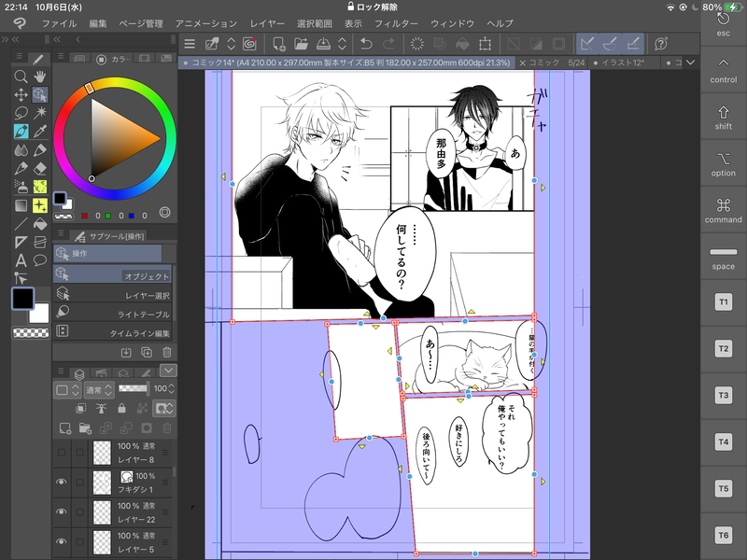
Task: Toggle the reference layer lighthouse icon
Action: (x=101, y=408)
